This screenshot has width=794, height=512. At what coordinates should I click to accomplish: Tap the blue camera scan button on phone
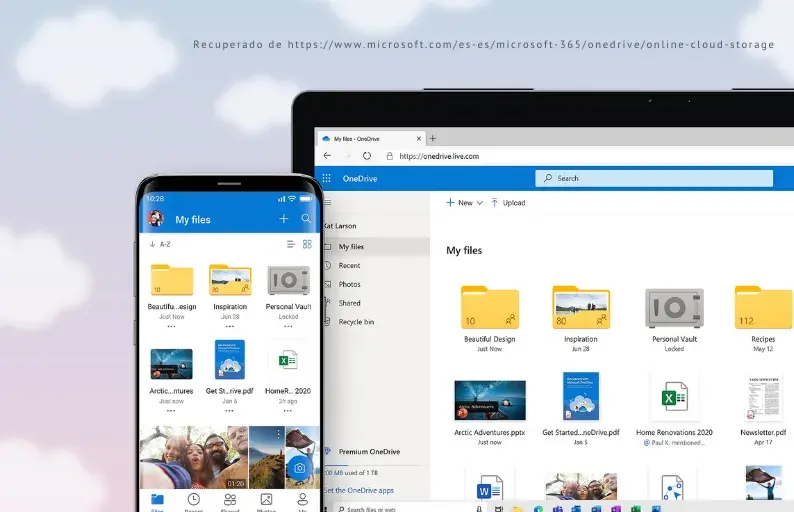point(299,468)
